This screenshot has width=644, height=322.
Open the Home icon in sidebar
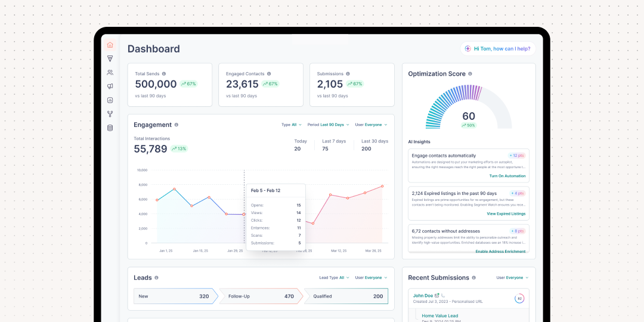(x=110, y=45)
